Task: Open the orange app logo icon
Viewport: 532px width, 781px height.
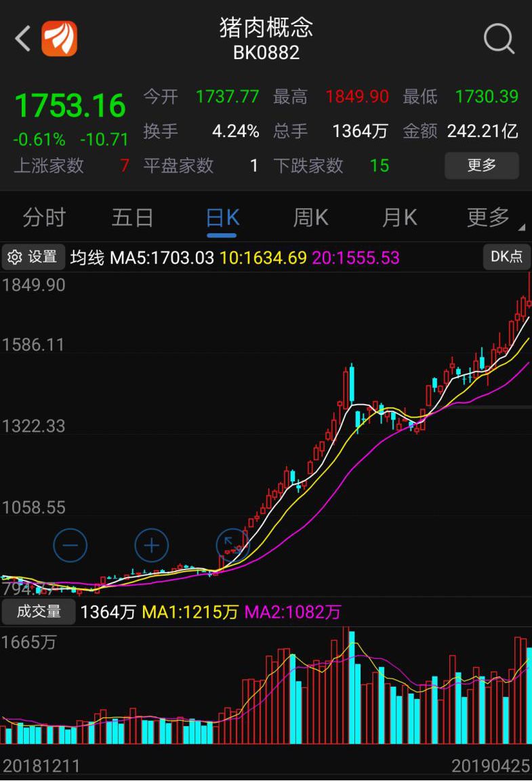Action: [60, 39]
